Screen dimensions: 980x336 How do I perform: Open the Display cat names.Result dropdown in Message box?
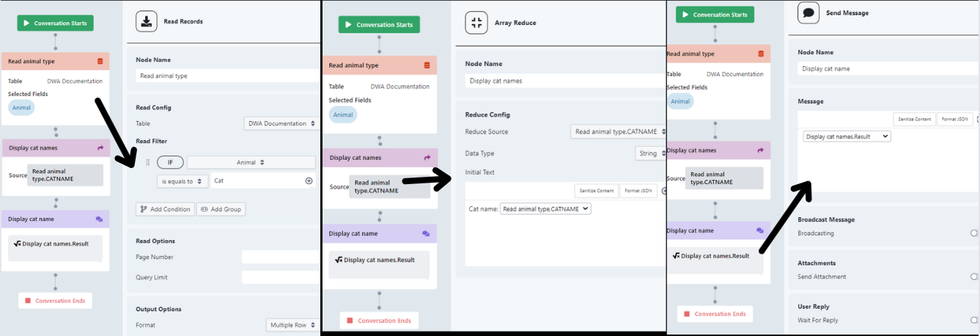pos(847,136)
